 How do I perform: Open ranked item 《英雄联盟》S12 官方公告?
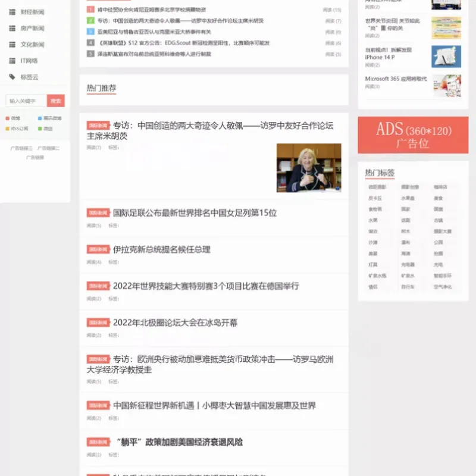click(x=184, y=43)
